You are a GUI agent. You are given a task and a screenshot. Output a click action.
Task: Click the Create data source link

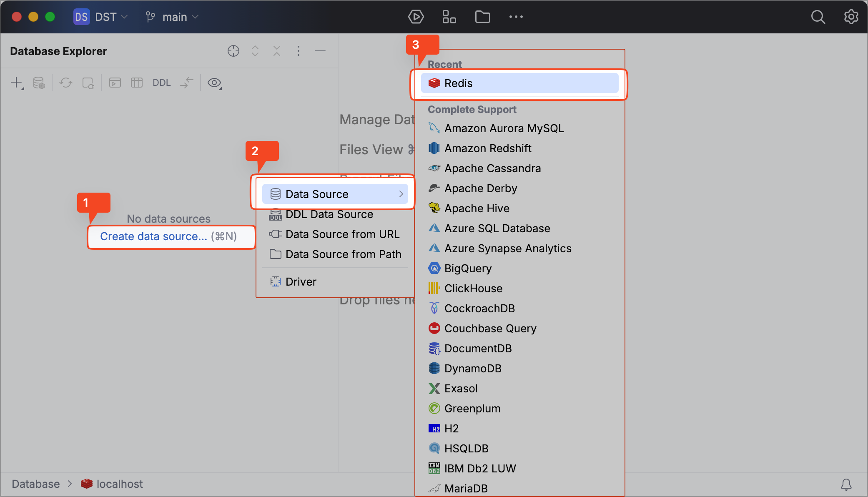click(x=153, y=236)
